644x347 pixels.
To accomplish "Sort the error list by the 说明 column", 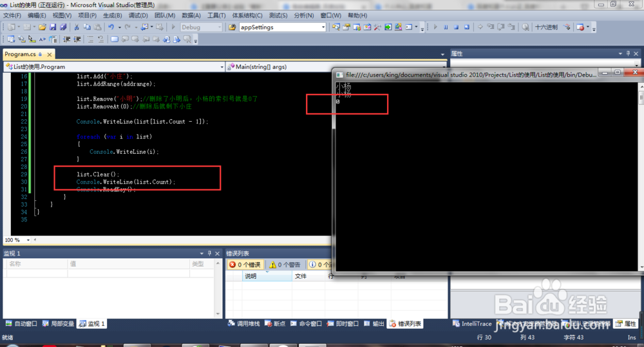I will point(267,276).
